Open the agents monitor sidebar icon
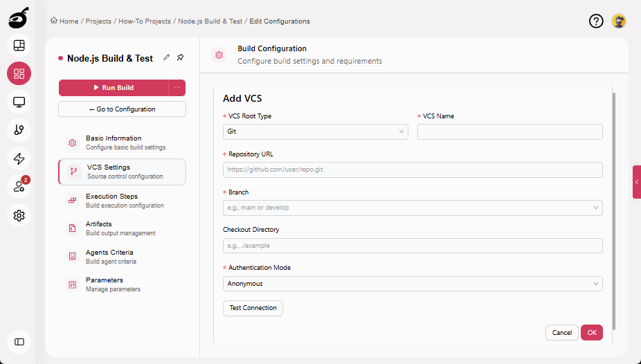Viewport: 641px width, 364px height. coord(19,102)
